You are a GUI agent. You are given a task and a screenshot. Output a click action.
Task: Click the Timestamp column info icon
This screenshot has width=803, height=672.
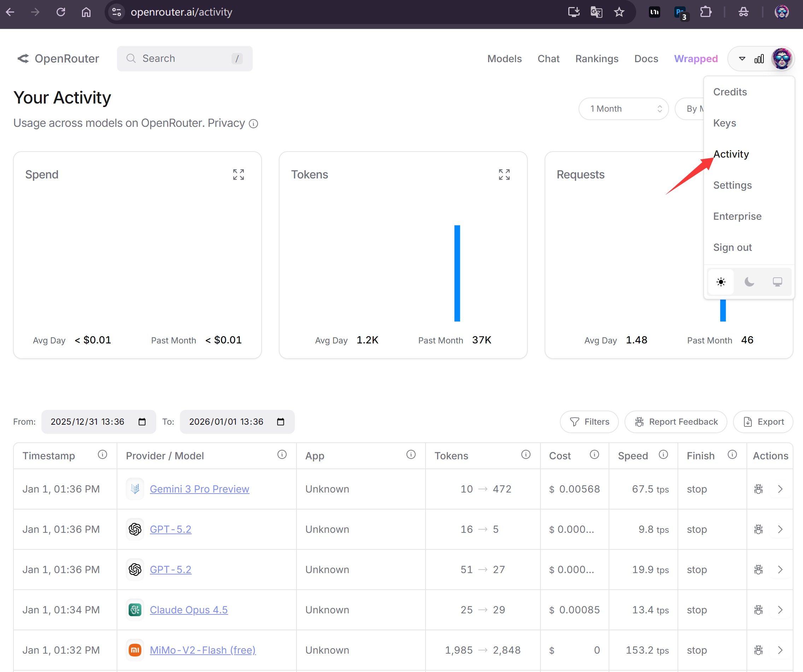[x=102, y=454]
